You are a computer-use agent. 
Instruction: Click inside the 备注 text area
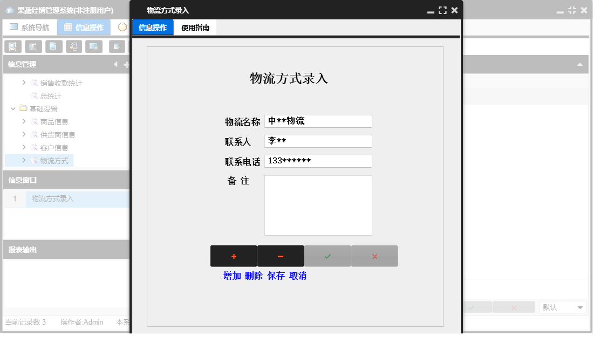click(x=318, y=205)
